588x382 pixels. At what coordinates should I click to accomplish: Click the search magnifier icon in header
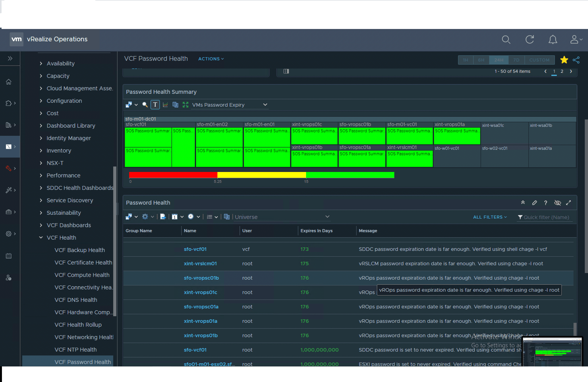(506, 39)
